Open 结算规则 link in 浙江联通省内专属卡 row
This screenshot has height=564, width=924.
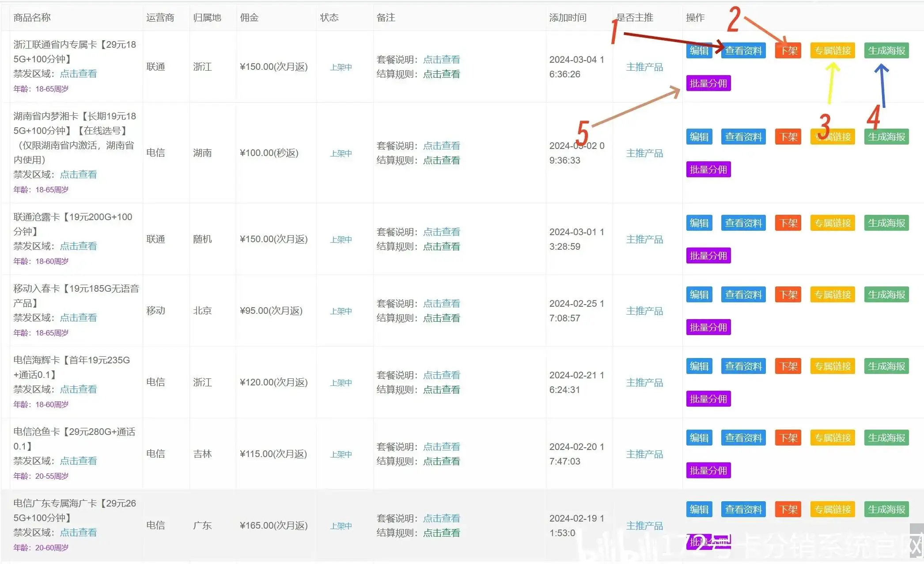point(442,74)
